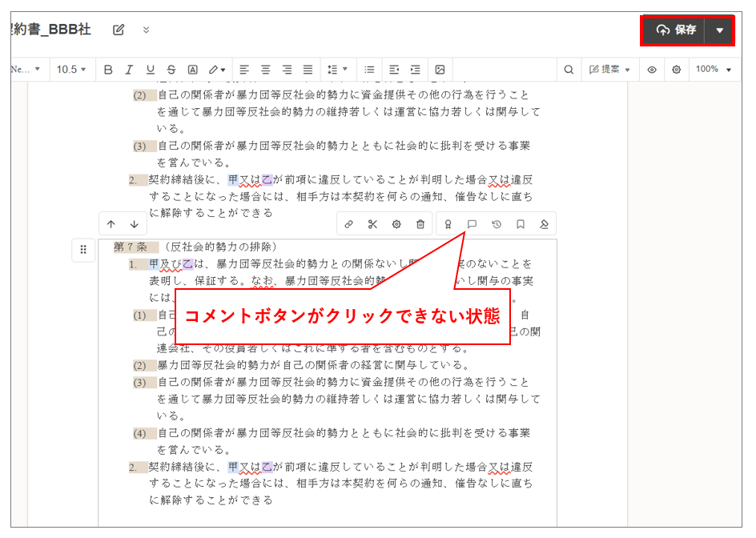
Task: Open search with the magnifier icon
Action: [569, 70]
